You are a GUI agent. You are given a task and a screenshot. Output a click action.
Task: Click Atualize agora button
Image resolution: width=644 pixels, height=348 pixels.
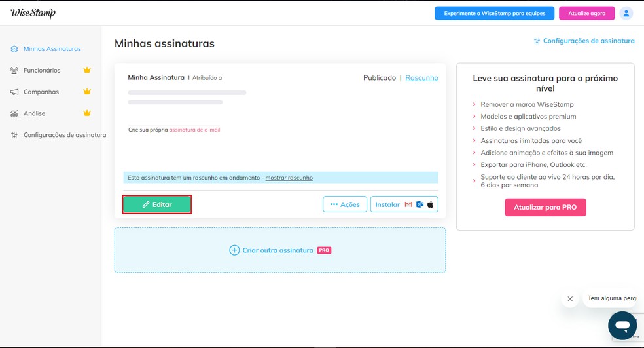tap(587, 13)
